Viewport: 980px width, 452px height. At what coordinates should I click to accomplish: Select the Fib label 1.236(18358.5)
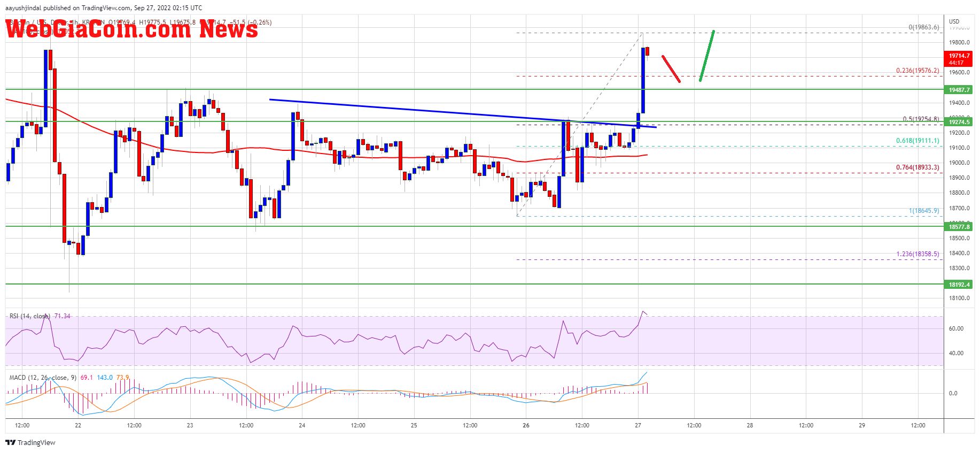click(x=917, y=254)
